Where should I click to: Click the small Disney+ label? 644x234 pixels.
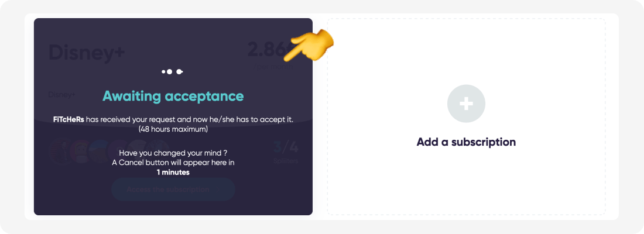61,95
